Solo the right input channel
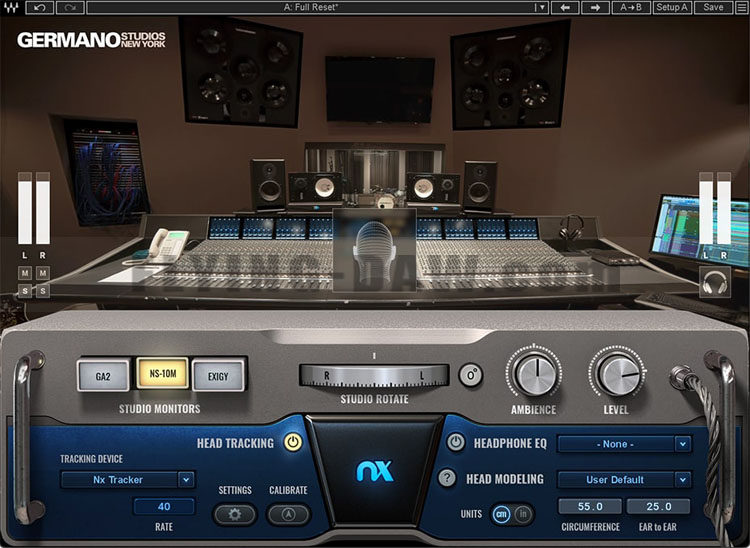The width and height of the screenshot is (750, 548). (x=43, y=290)
